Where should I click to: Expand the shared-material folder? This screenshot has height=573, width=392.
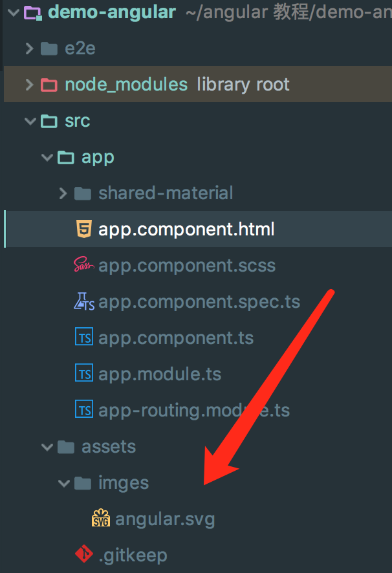[62, 193]
